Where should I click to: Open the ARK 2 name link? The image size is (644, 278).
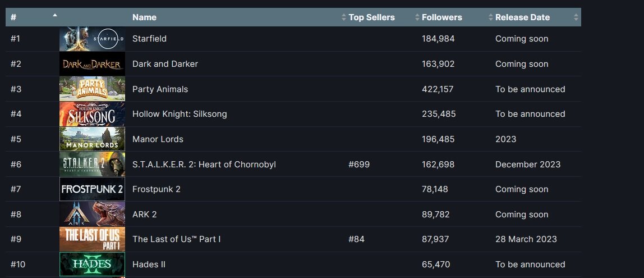tap(144, 215)
